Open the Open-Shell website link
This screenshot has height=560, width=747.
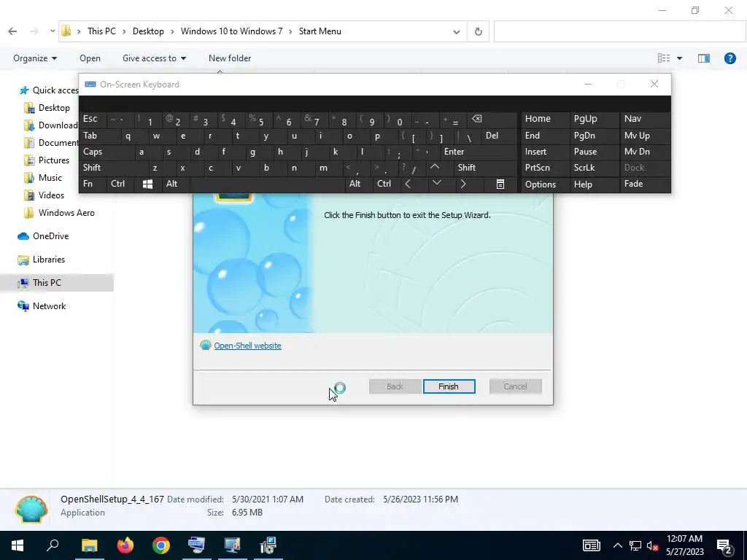[x=247, y=346]
